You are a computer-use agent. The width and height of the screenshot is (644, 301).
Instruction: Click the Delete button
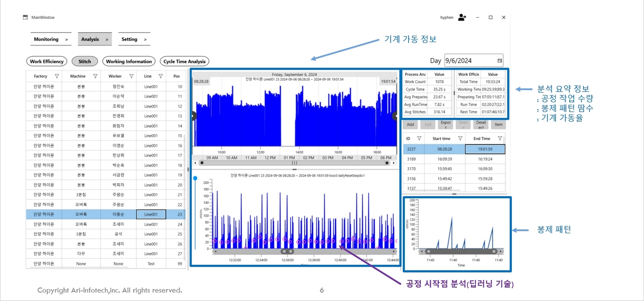point(463,125)
